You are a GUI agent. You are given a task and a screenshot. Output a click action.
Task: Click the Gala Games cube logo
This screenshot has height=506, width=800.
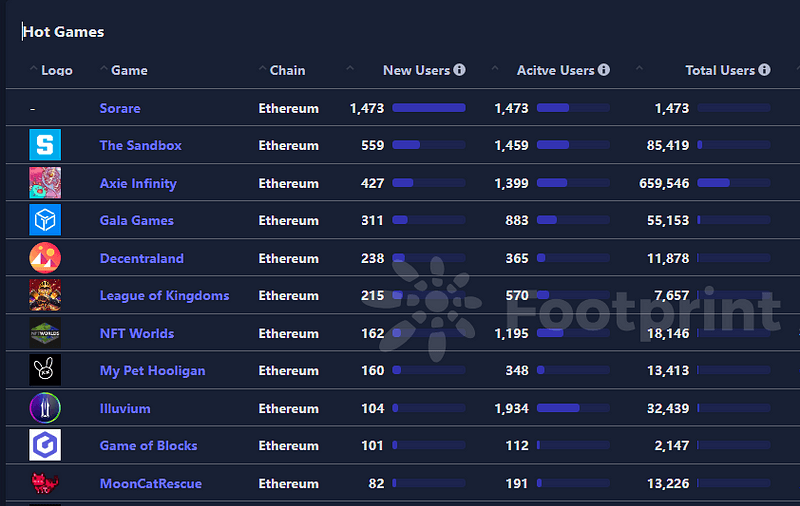pos(45,220)
